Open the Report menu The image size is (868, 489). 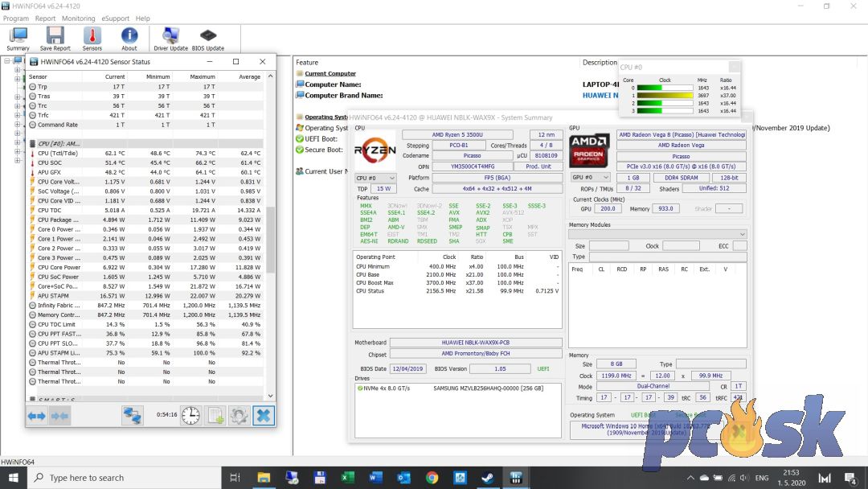tap(45, 18)
